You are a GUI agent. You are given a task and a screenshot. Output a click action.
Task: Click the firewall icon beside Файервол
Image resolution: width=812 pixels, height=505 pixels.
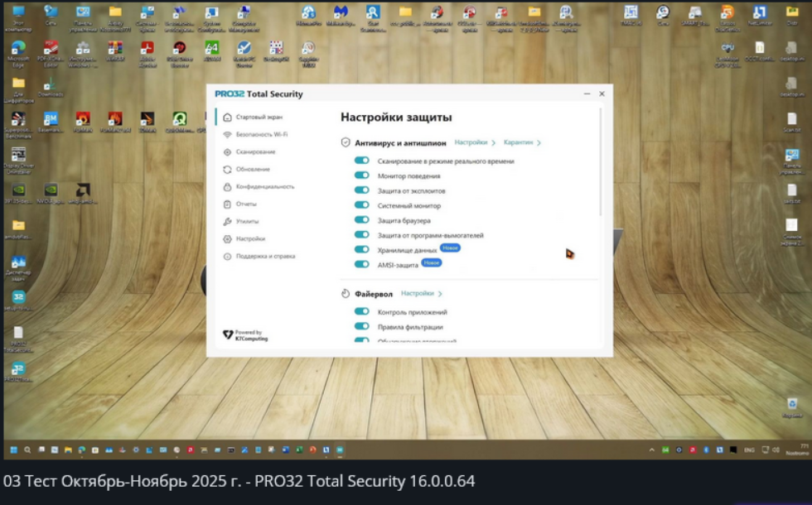pyautogui.click(x=346, y=294)
